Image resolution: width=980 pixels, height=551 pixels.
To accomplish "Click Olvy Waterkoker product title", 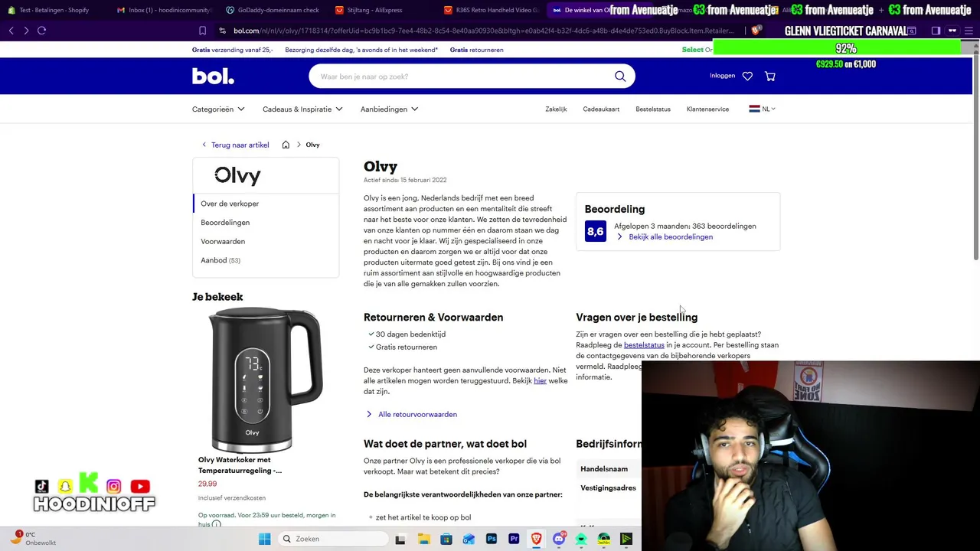I will (240, 465).
